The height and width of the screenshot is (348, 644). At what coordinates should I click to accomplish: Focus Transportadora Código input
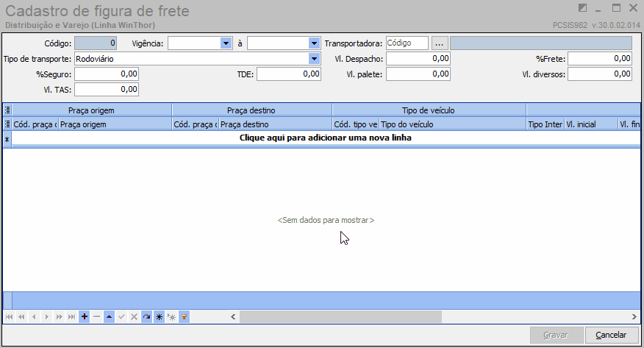point(407,43)
